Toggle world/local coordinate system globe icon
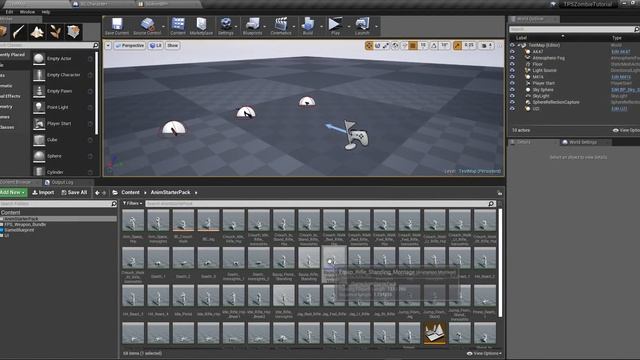 [x=396, y=46]
